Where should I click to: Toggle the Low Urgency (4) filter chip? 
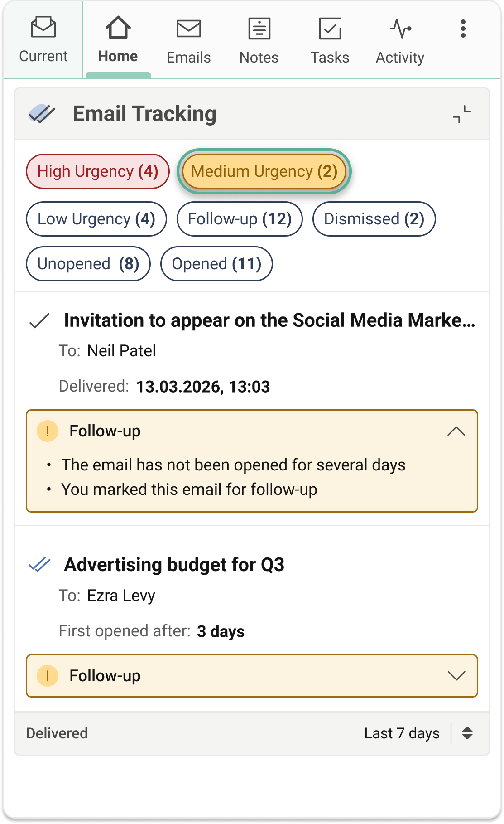tap(96, 219)
